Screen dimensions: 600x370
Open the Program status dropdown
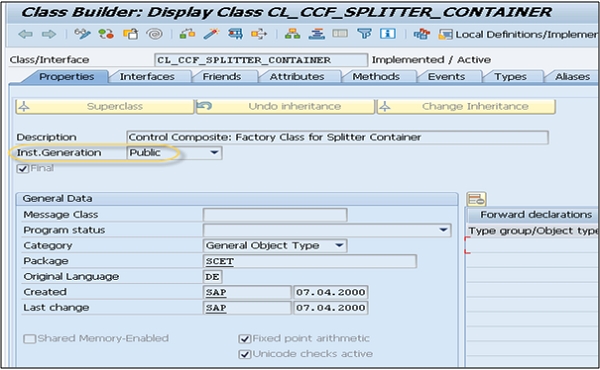pyautogui.click(x=443, y=230)
